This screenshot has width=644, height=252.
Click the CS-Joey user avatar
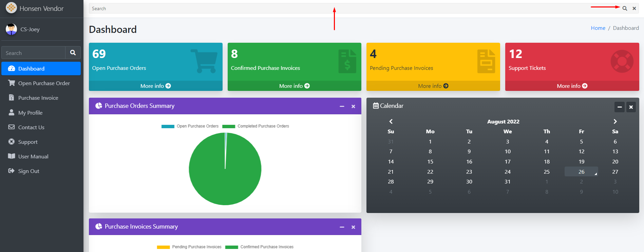pyautogui.click(x=11, y=29)
